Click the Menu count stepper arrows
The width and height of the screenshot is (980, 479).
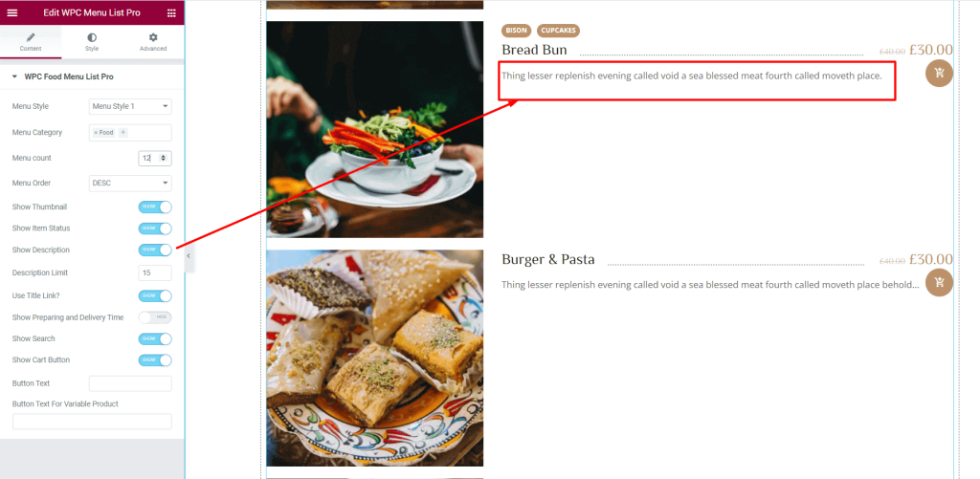tap(163, 158)
